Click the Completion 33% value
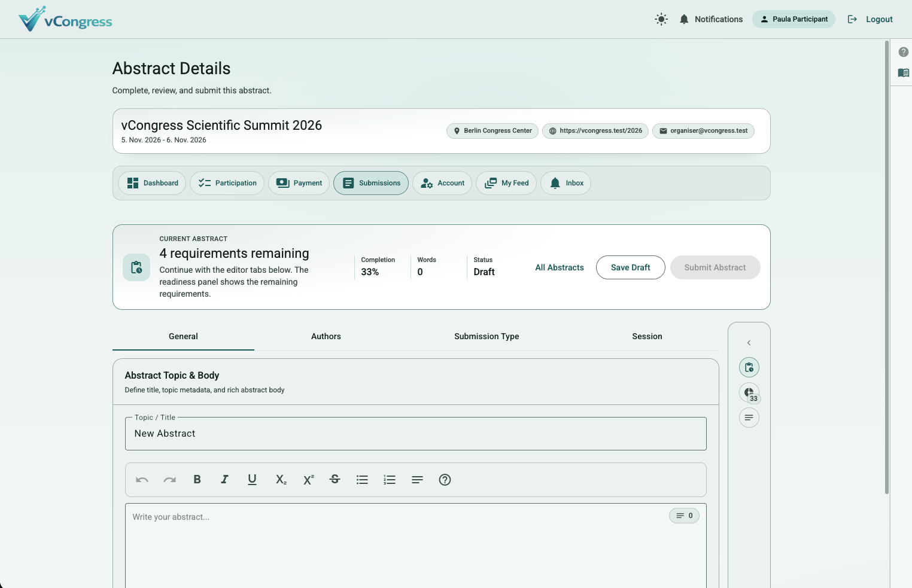The image size is (912, 588). pos(370,272)
